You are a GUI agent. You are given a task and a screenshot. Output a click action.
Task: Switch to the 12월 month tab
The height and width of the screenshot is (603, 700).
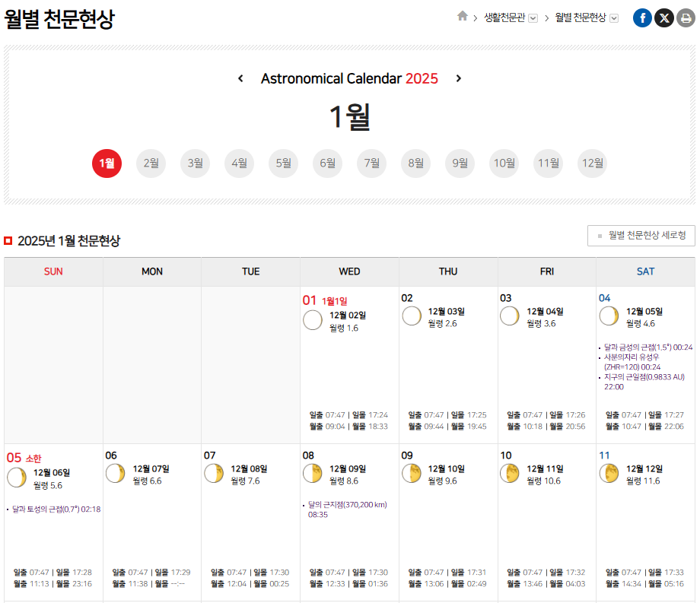592,163
